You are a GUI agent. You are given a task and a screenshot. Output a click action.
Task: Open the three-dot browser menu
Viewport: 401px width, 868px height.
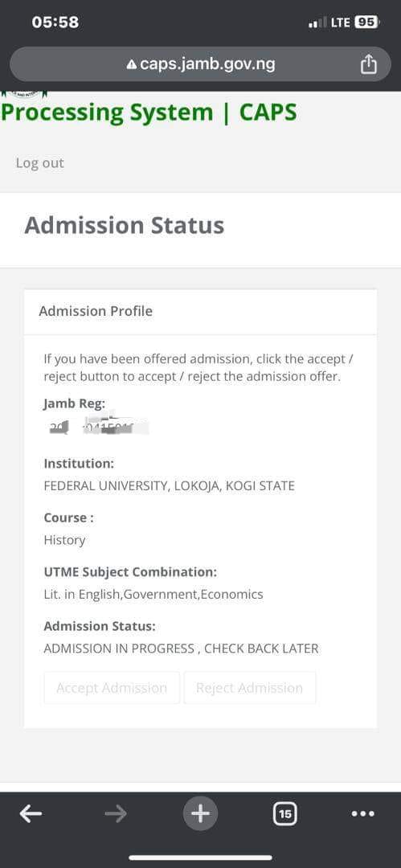[363, 813]
